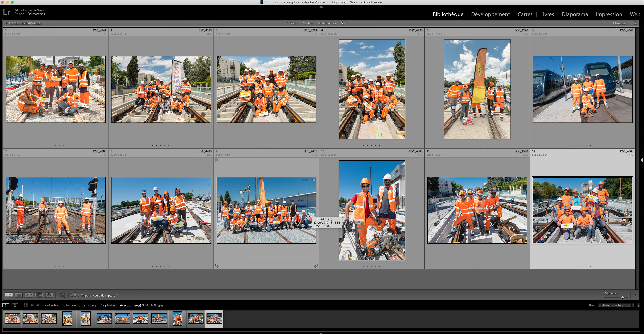Select the Painter spray can tool

63,295
